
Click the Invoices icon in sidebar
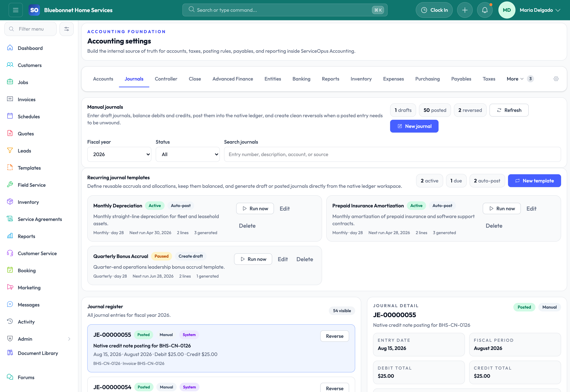(10, 99)
